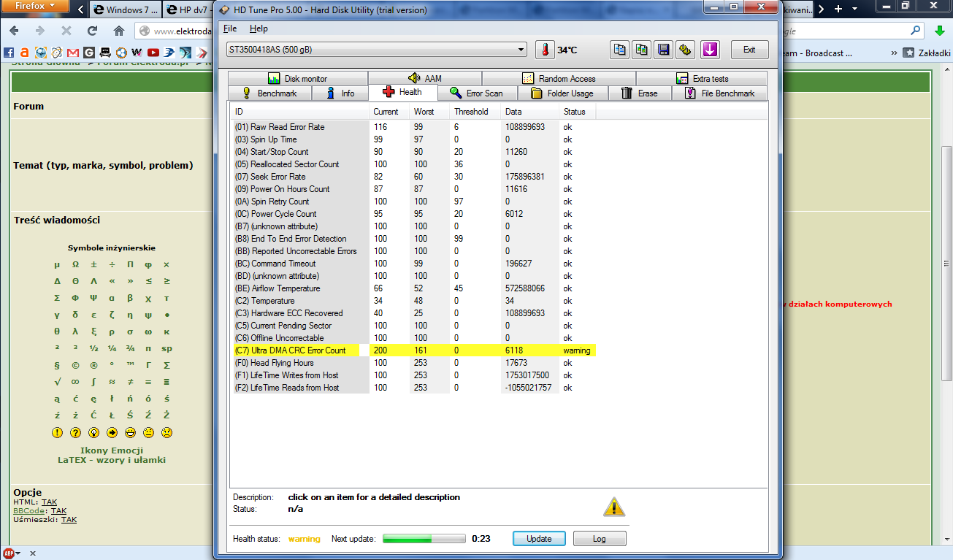
Task: Switch to the Error Scan tab
Action: (477, 93)
